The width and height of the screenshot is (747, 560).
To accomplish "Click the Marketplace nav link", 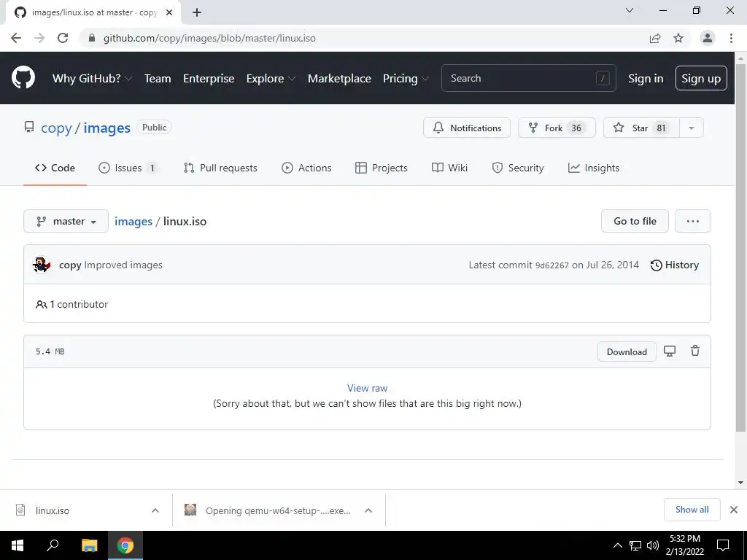I will [339, 78].
